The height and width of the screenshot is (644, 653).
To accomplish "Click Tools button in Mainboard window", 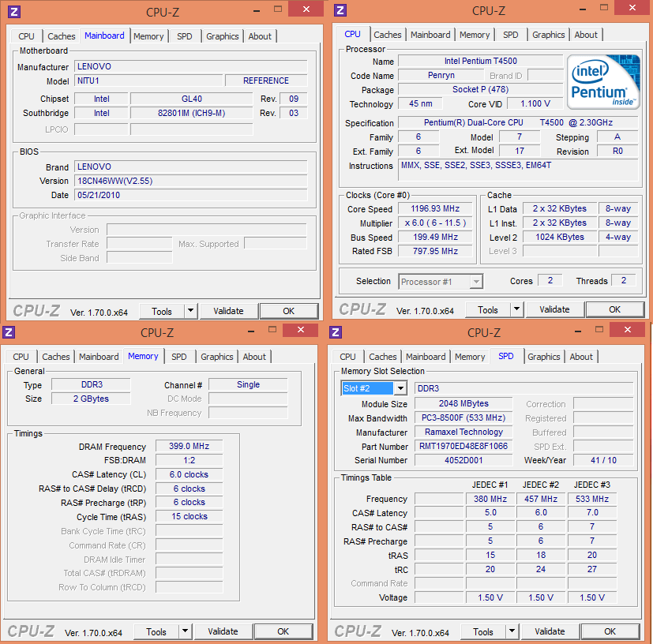I will [162, 311].
